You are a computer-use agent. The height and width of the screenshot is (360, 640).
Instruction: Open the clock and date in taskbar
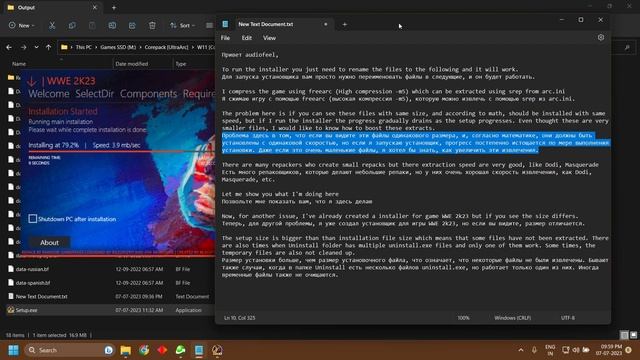point(609,350)
